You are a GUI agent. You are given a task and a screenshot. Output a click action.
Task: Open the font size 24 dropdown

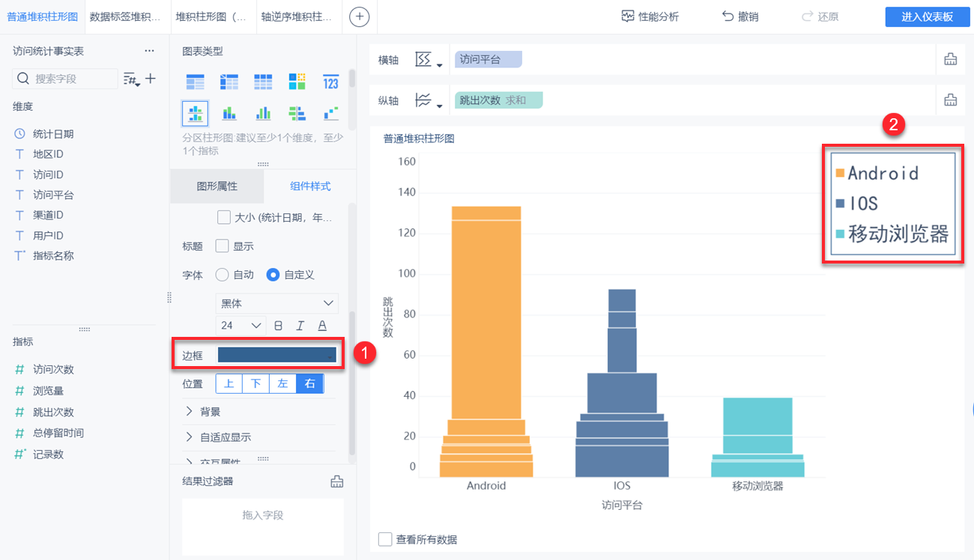click(x=241, y=326)
